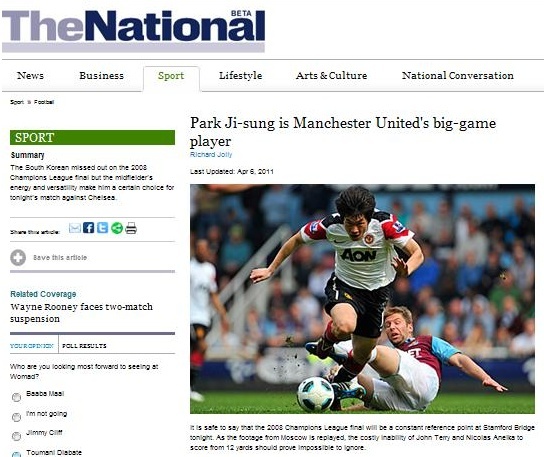Image resolution: width=544 pixels, height=457 pixels.
Task: Select the Baaba Maal poll option
Action: coord(16,397)
